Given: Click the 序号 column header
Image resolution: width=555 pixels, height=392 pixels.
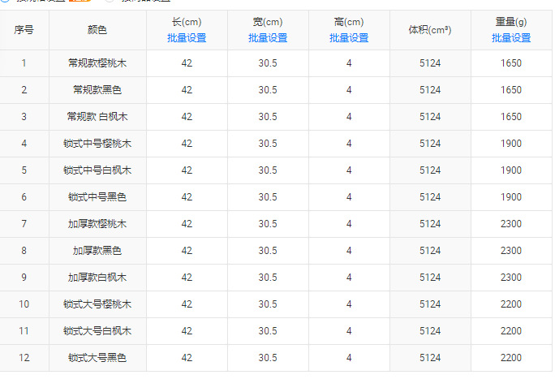Looking at the screenshot, I should point(24,30).
